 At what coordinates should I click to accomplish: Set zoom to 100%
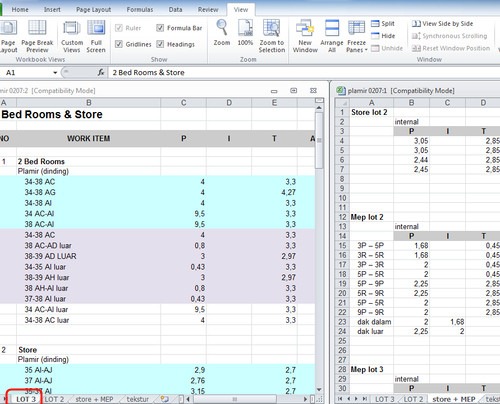coord(245,33)
